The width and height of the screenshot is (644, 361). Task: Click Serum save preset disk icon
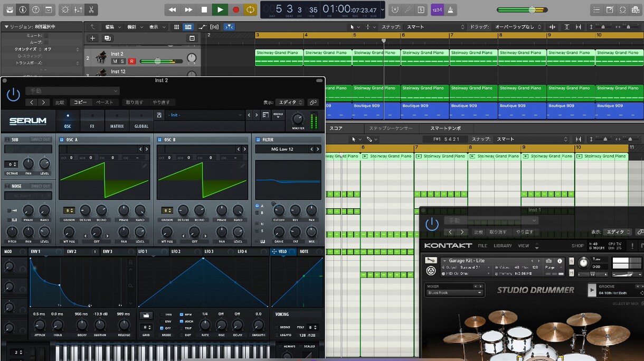159,115
